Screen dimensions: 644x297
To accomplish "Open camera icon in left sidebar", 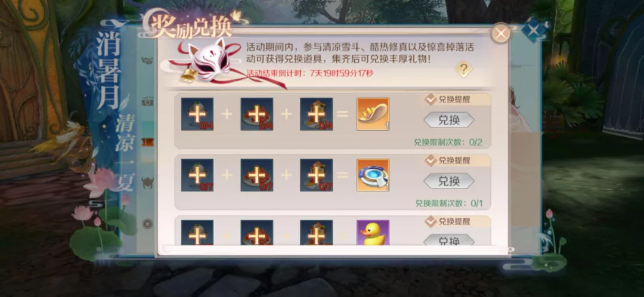I will (x=147, y=101).
